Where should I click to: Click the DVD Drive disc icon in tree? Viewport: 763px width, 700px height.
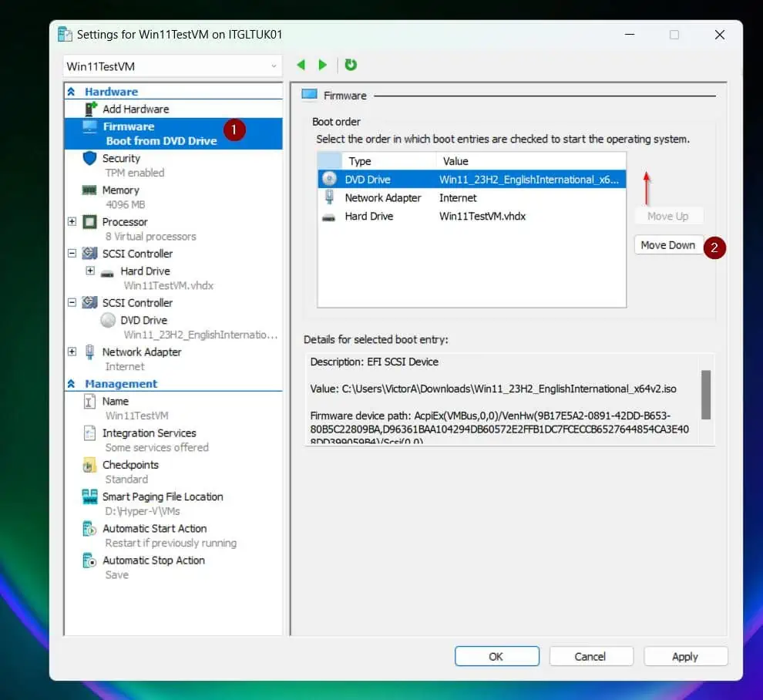[x=108, y=320]
